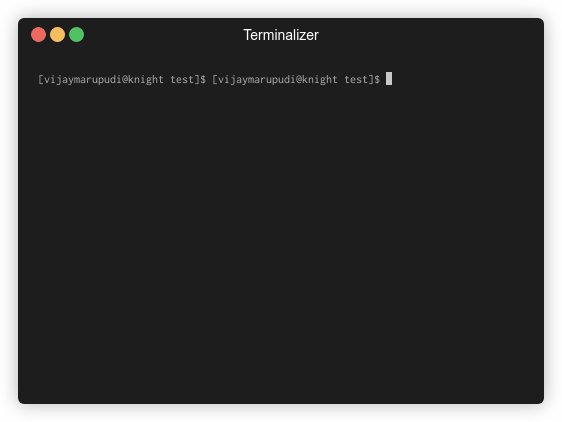This screenshot has height=422, width=562.
Task: Click the second dollar sign prompt symbol
Action: pyautogui.click(x=377, y=80)
